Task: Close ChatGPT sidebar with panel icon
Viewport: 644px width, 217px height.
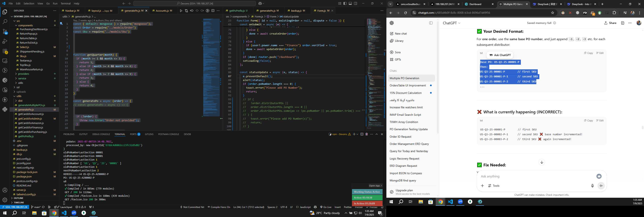Action: coord(431,23)
